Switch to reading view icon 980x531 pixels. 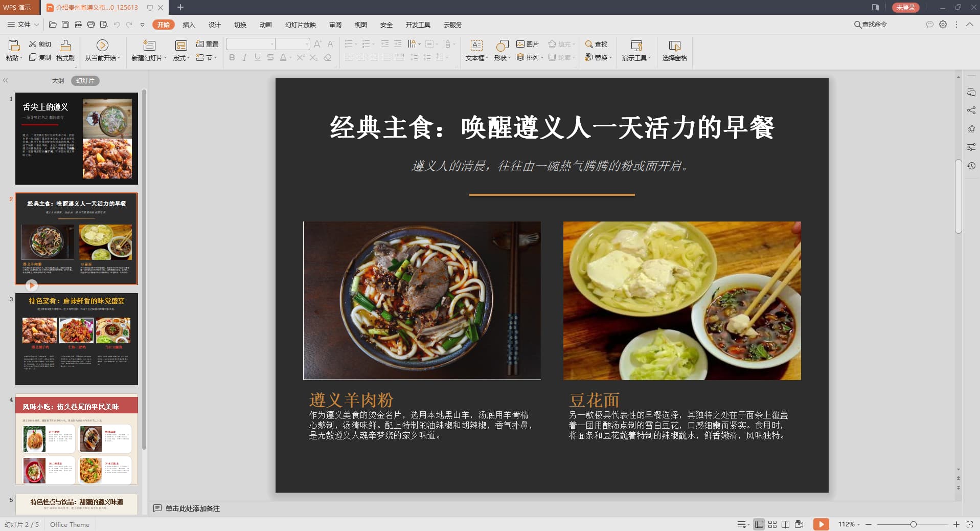(786, 524)
